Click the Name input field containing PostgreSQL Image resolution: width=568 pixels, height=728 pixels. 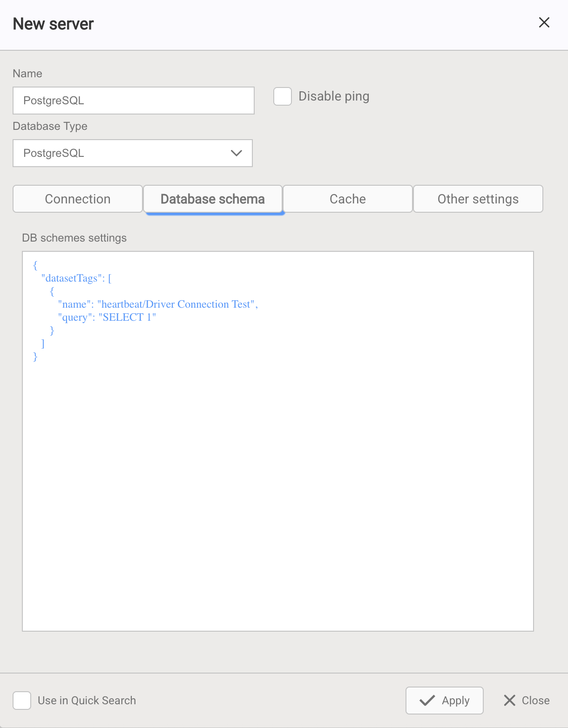click(x=134, y=101)
